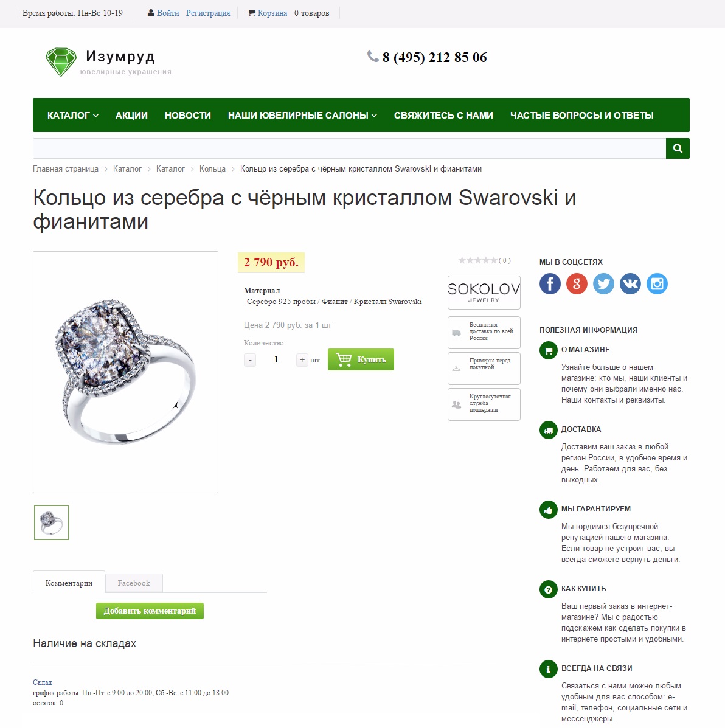The height and width of the screenshot is (728, 725).
Task: Click Добавить комментарий button
Action: pyautogui.click(x=150, y=611)
